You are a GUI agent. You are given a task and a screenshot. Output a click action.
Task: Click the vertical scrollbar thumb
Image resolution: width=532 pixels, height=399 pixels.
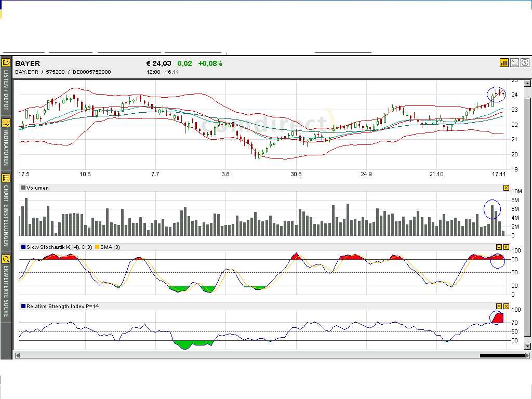[527, 217]
